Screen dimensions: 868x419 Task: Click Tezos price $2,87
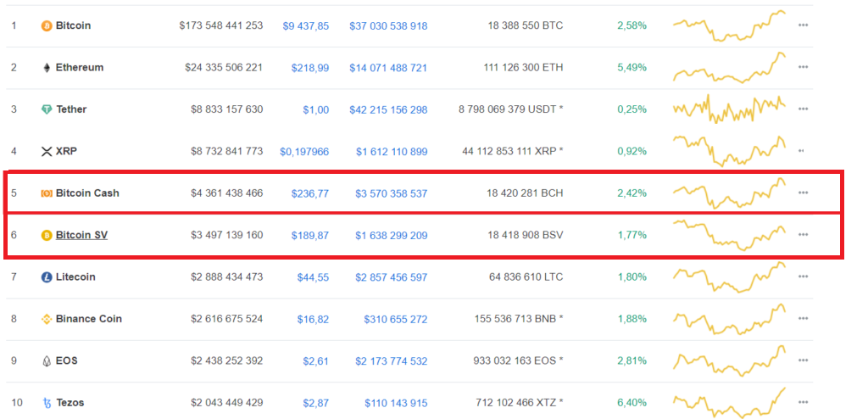pos(315,403)
